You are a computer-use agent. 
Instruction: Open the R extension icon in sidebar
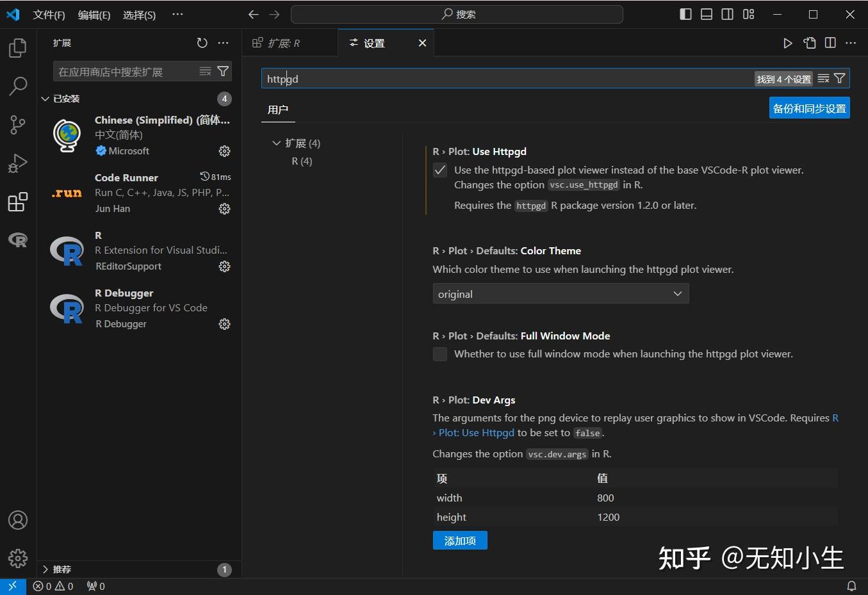tap(17, 240)
